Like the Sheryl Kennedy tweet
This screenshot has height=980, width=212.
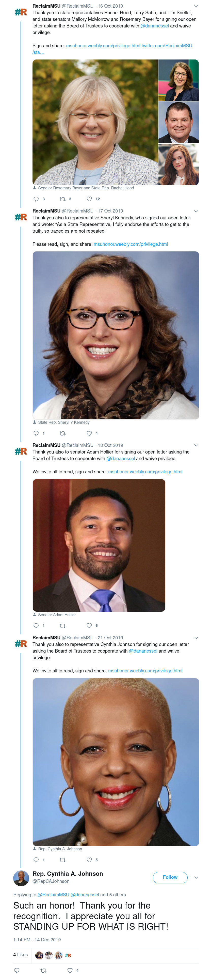tap(89, 433)
